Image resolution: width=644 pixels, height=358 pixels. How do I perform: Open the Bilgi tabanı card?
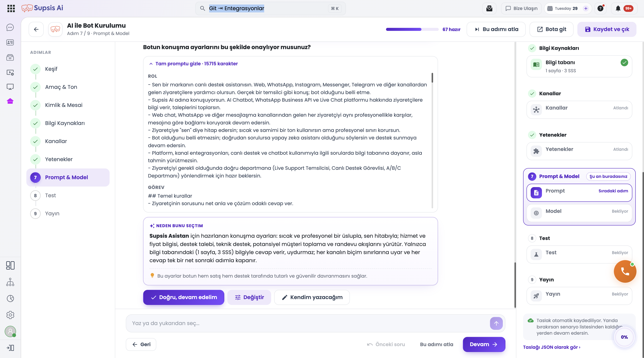pos(579,66)
